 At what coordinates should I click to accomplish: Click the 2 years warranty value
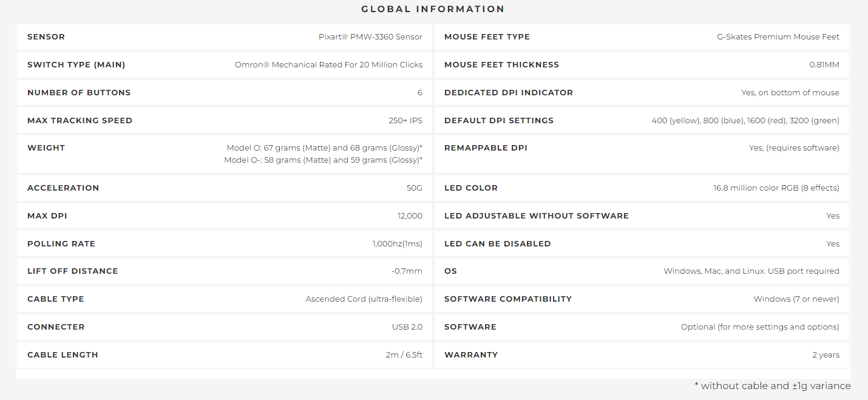tap(826, 355)
